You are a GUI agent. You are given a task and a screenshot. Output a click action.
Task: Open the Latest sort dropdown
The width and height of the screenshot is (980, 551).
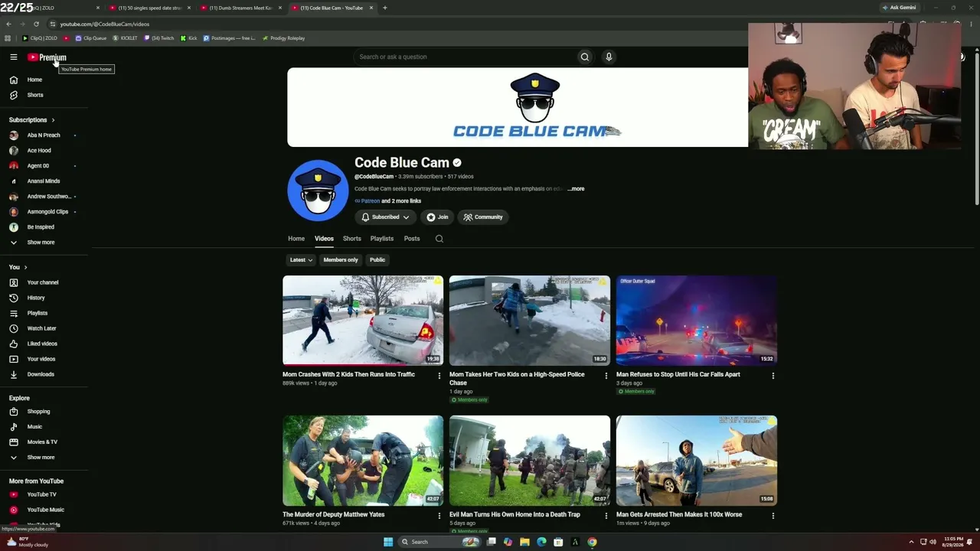301,260
